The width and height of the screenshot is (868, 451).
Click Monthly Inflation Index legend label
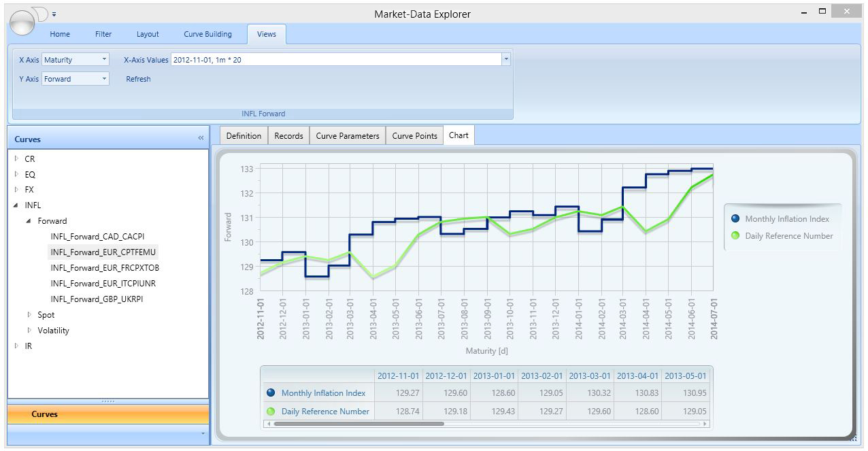787,219
